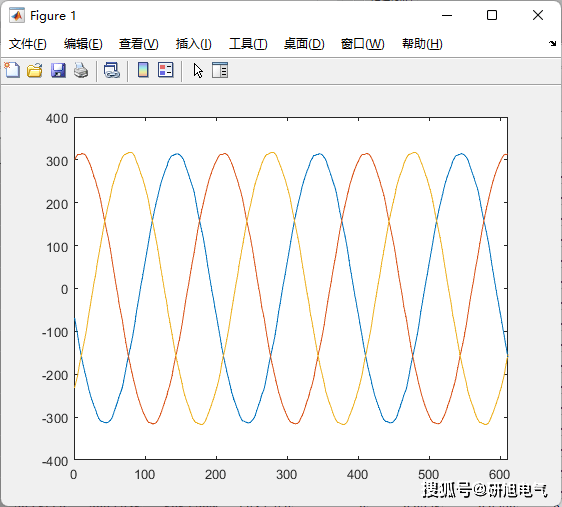The image size is (562, 507).
Task: Expand the 插入(I) menu
Action: coord(194,44)
